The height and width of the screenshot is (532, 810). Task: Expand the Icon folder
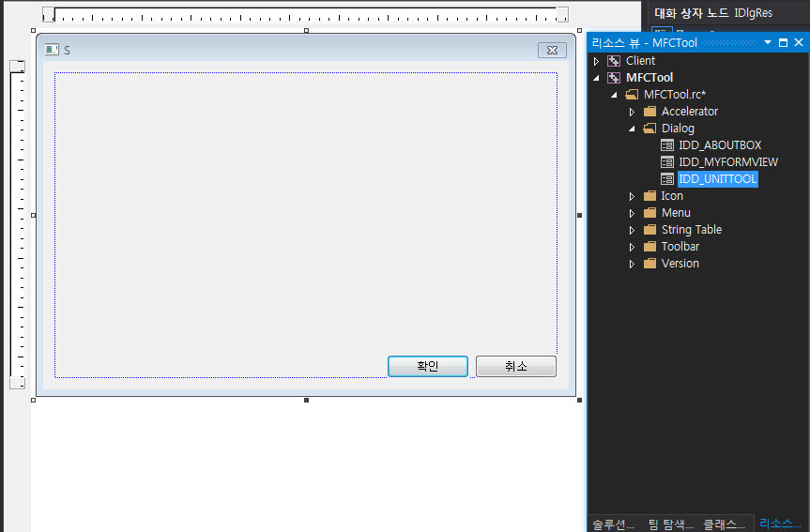632,196
